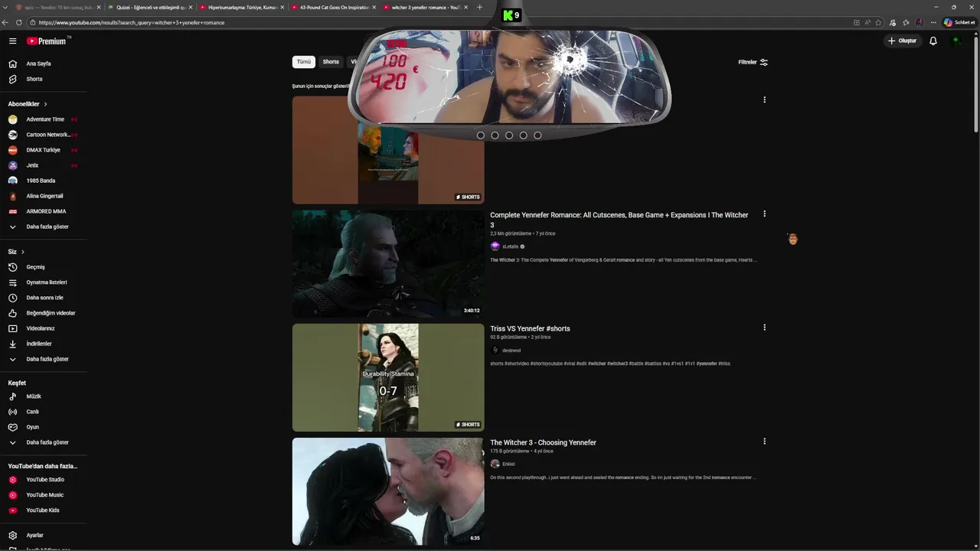Open Daha sonra izle list
This screenshot has height=551, width=980.
[x=44, y=298]
